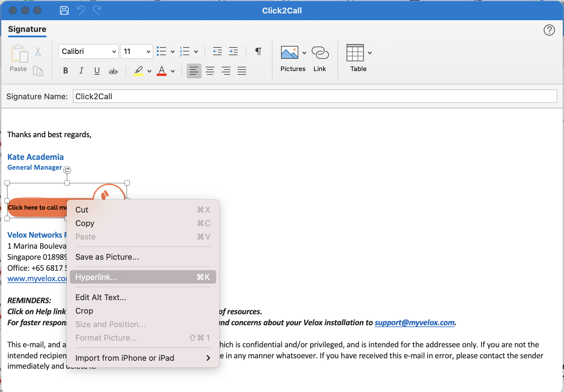Select the Signature tab

point(27,29)
